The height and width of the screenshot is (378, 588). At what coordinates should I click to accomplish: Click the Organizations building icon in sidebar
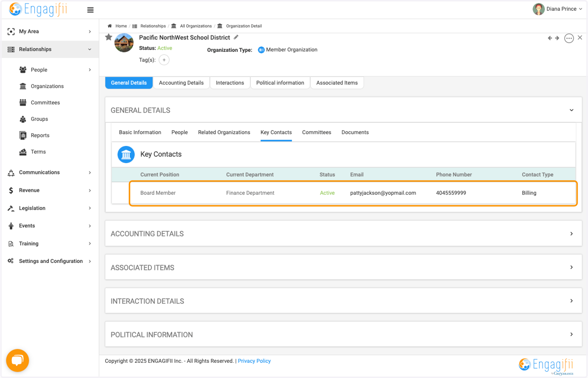tap(23, 86)
